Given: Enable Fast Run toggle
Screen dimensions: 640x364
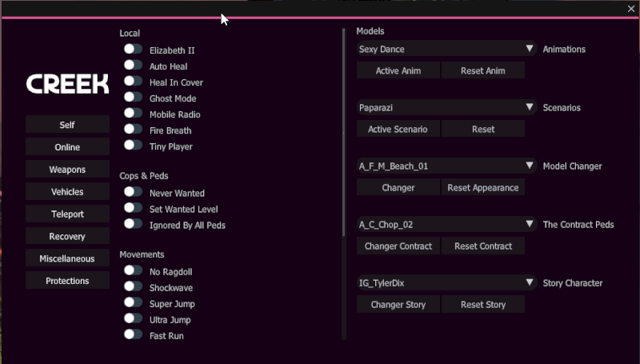Looking at the screenshot, I should click(133, 334).
